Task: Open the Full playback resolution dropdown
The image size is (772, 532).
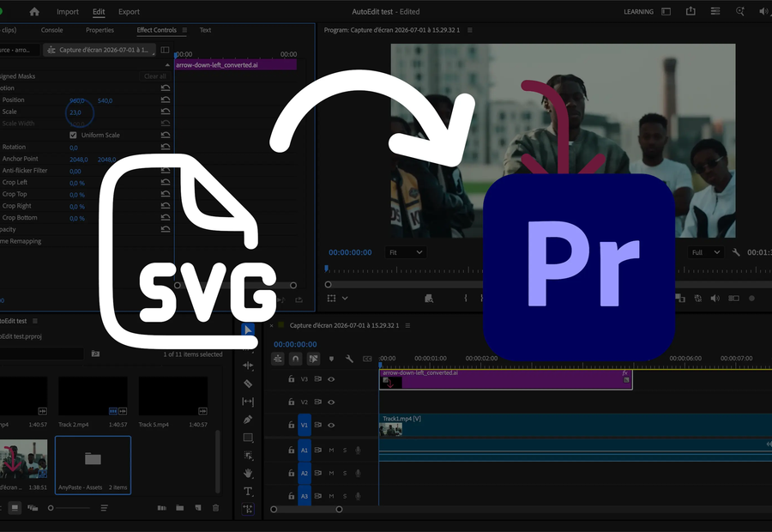Action: point(706,252)
